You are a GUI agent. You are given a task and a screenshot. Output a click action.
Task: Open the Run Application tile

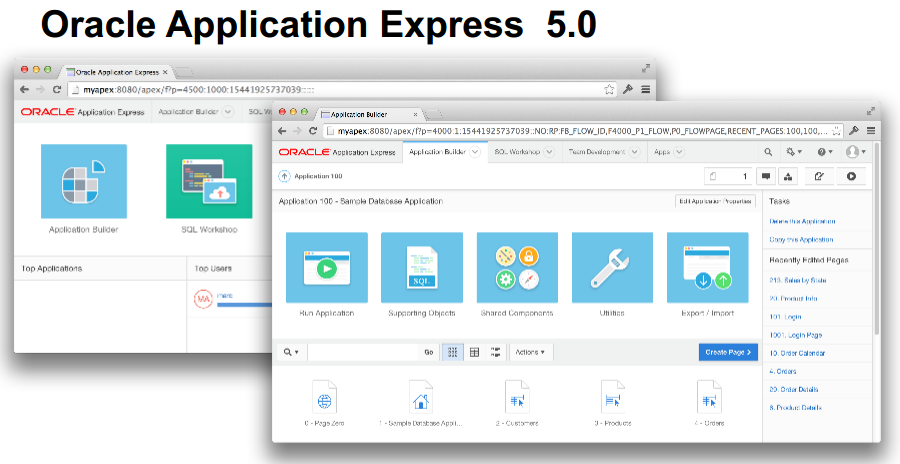click(x=327, y=267)
